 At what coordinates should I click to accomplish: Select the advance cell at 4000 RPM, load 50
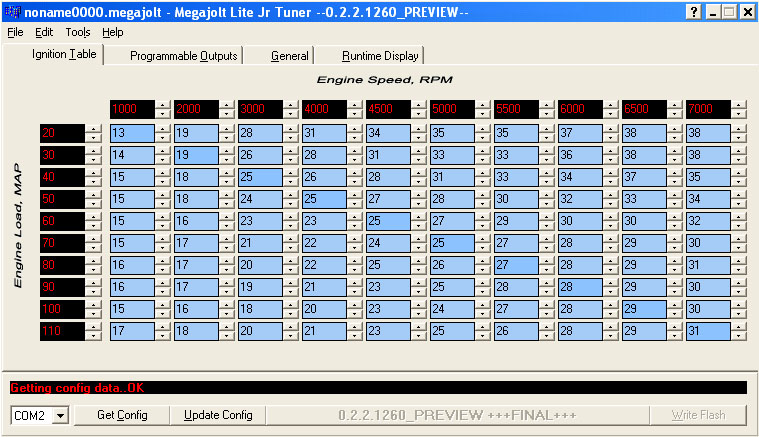coord(324,199)
